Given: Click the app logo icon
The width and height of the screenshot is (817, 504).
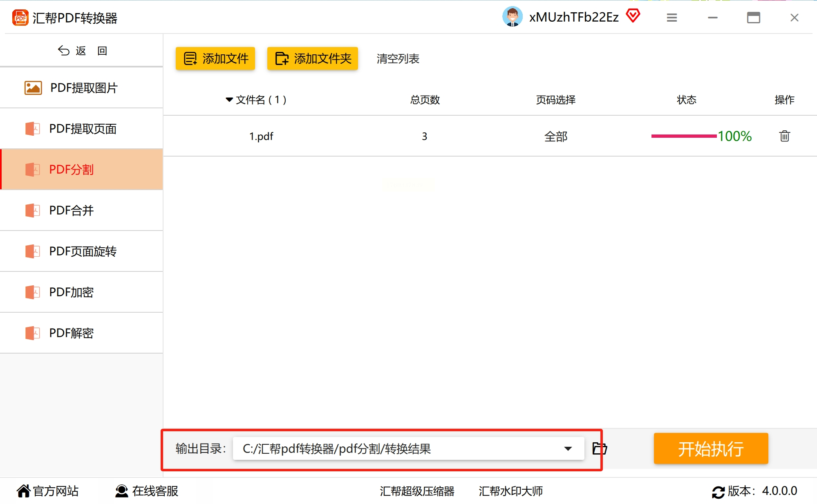Looking at the screenshot, I should tap(20, 18).
